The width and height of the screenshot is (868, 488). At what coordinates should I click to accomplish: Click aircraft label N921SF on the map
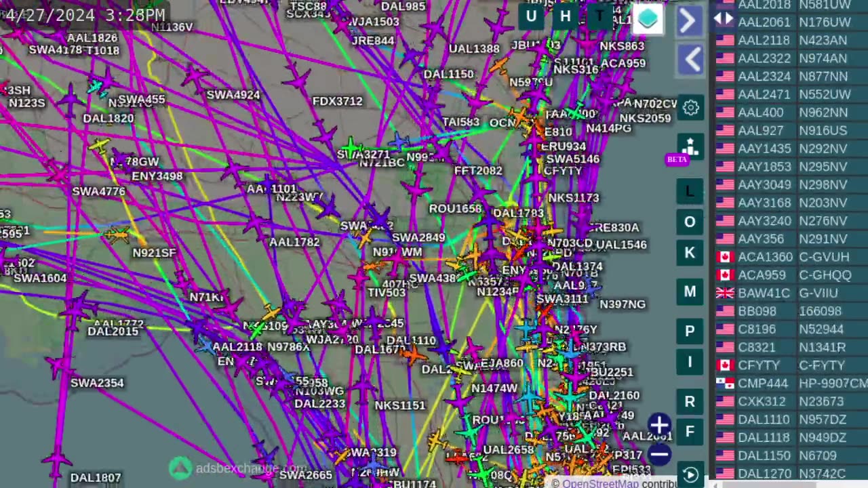(154, 253)
